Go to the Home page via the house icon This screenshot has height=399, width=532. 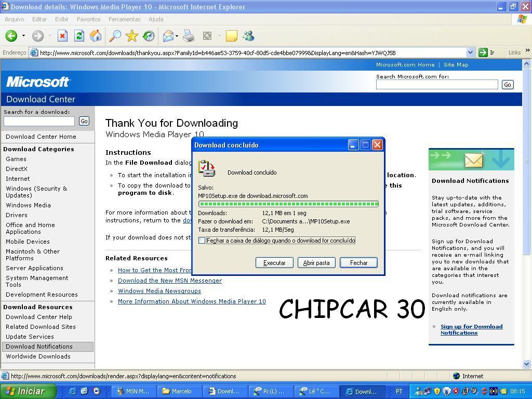(x=96, y=36)
